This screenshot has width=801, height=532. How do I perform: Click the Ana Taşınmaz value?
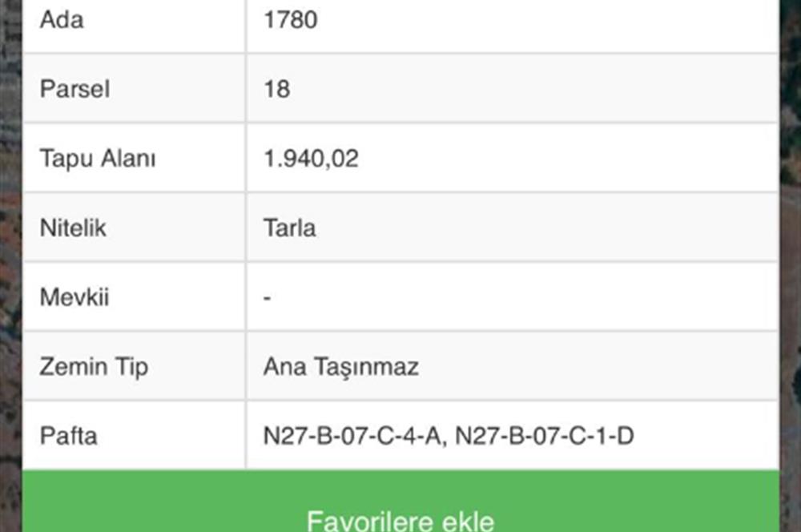pos(340,367)
